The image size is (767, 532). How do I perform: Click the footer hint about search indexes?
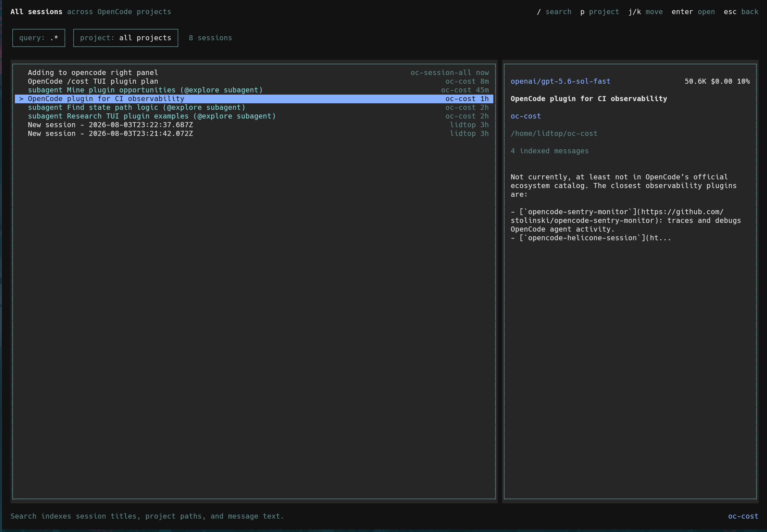tap(147, 516)
